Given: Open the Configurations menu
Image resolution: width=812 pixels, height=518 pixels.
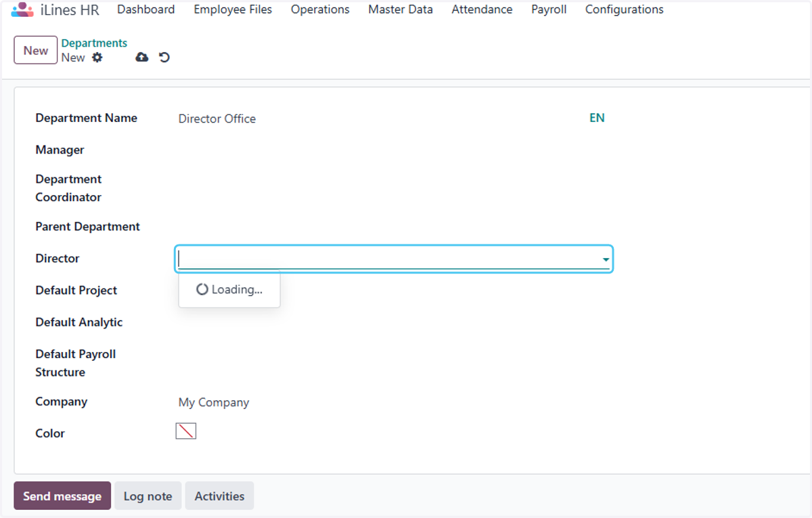Looking at the screenshot, I should coord(624,9).
